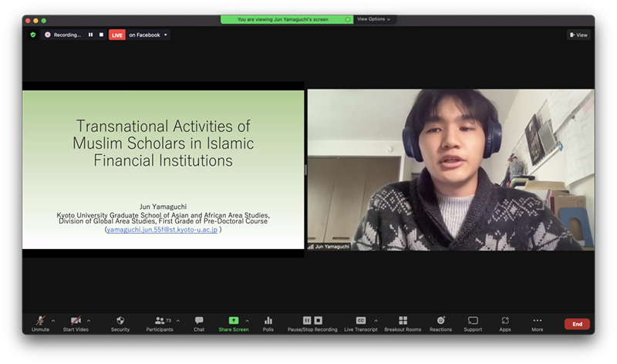Unmute the microphone
Image resolution: width=617 pixels, height=364 pixels.
click(40, 321)
